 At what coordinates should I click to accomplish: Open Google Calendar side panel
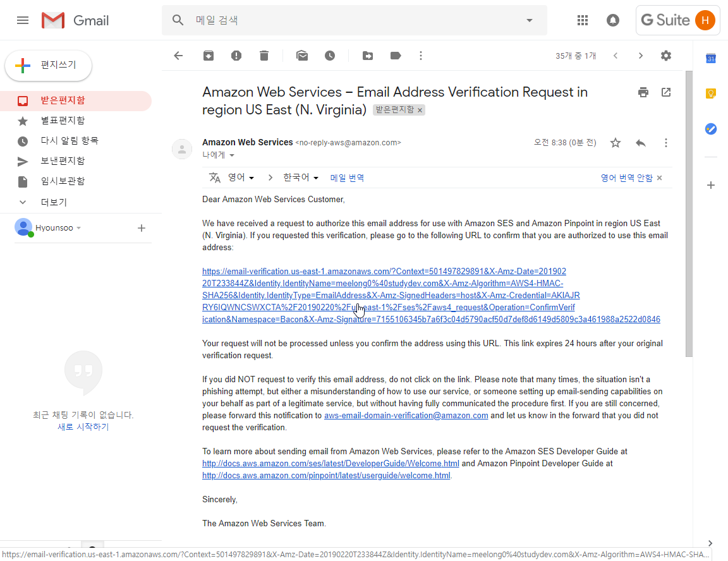pos(711,59)
